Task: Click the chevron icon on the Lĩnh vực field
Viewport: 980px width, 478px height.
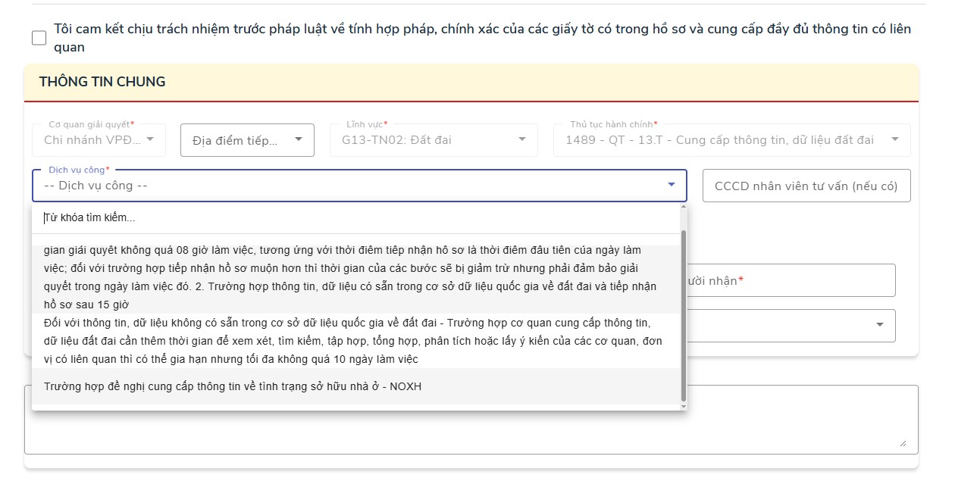Action: pos(521,139)
